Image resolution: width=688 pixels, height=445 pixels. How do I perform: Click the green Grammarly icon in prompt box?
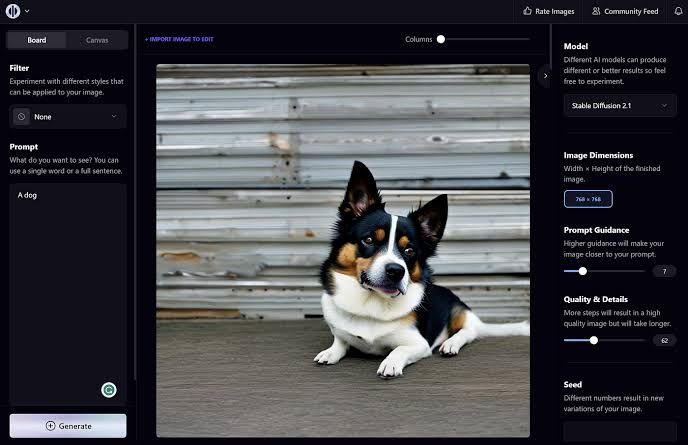109,390
